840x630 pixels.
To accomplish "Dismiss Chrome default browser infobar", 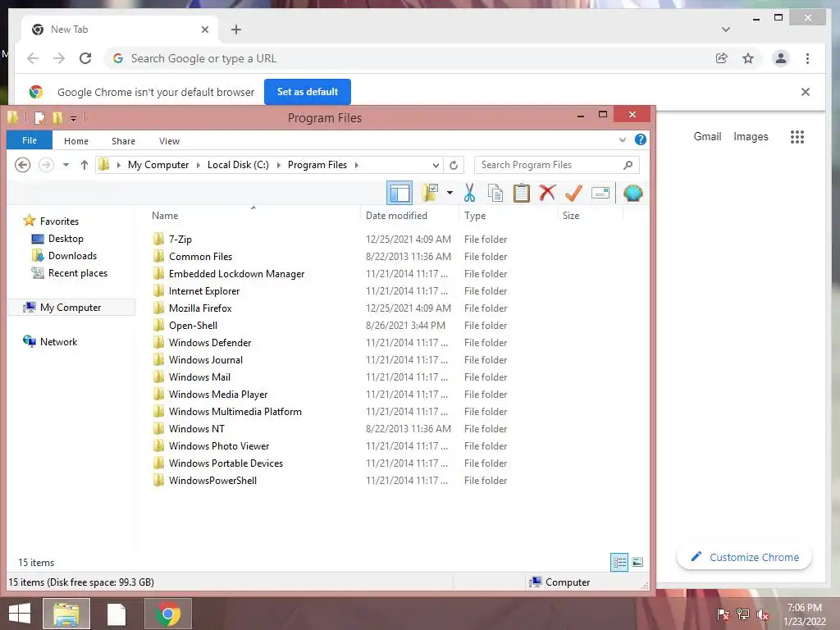I will pos(806,92).
